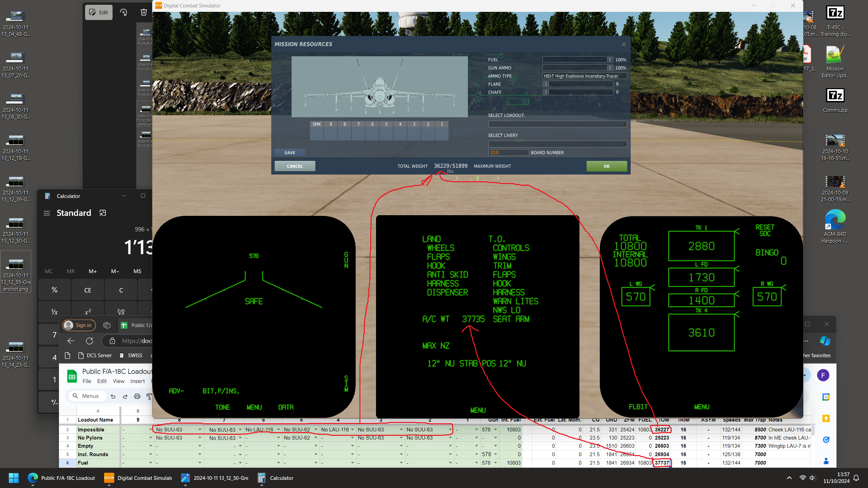This screenshot has width=868, height=488.
Task: Open the File menu in Sheets
Action: pos(87,381)
